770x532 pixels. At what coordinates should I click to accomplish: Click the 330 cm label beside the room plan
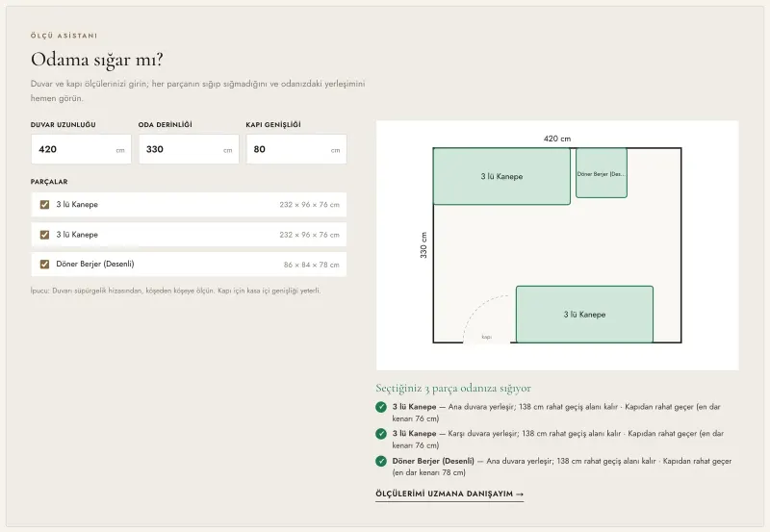coord(423,245)
